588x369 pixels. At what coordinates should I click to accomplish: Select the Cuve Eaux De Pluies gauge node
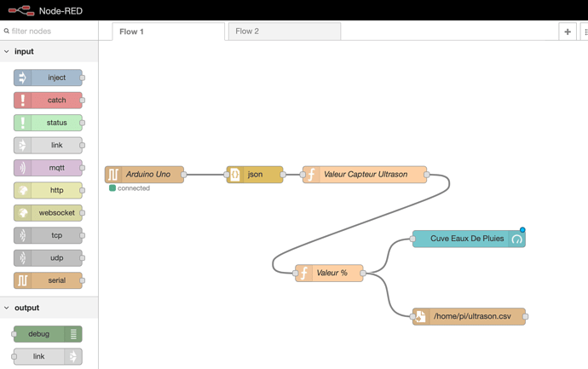pyautogui.click(x=469, y=239)
